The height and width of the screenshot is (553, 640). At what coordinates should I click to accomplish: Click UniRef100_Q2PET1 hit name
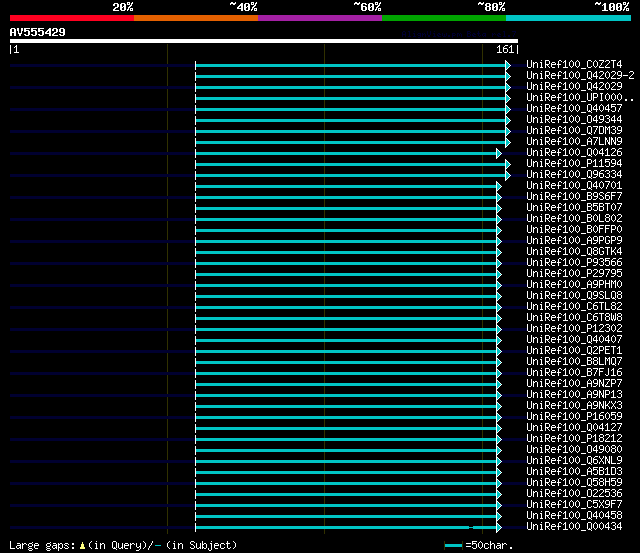[574, 351]
